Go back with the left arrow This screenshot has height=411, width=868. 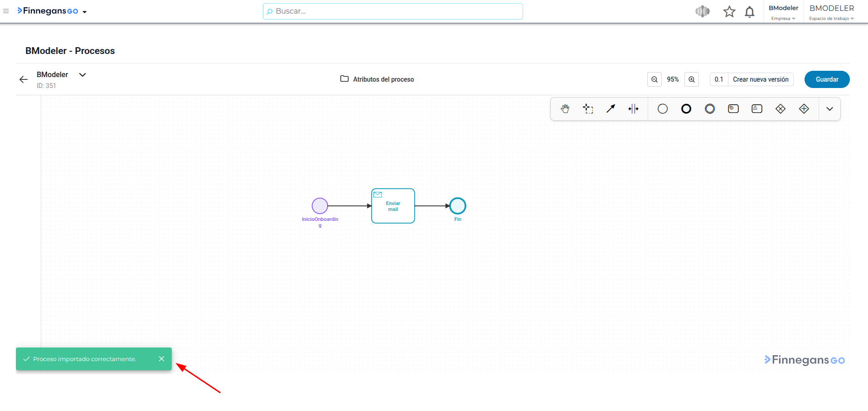pos(24,79)
